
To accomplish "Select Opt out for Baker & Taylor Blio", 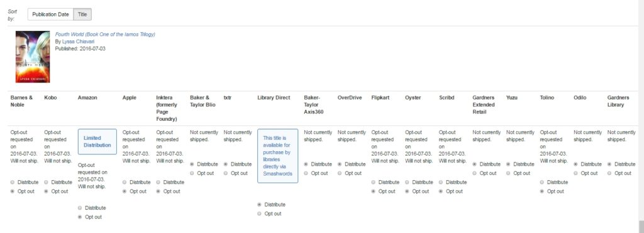I will 192,173.
